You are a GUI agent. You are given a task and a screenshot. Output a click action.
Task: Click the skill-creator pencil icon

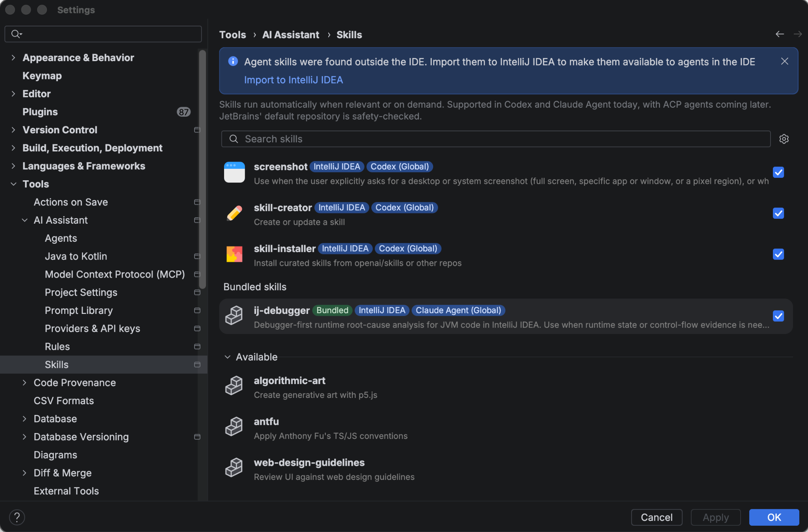[x=234, y=213]
